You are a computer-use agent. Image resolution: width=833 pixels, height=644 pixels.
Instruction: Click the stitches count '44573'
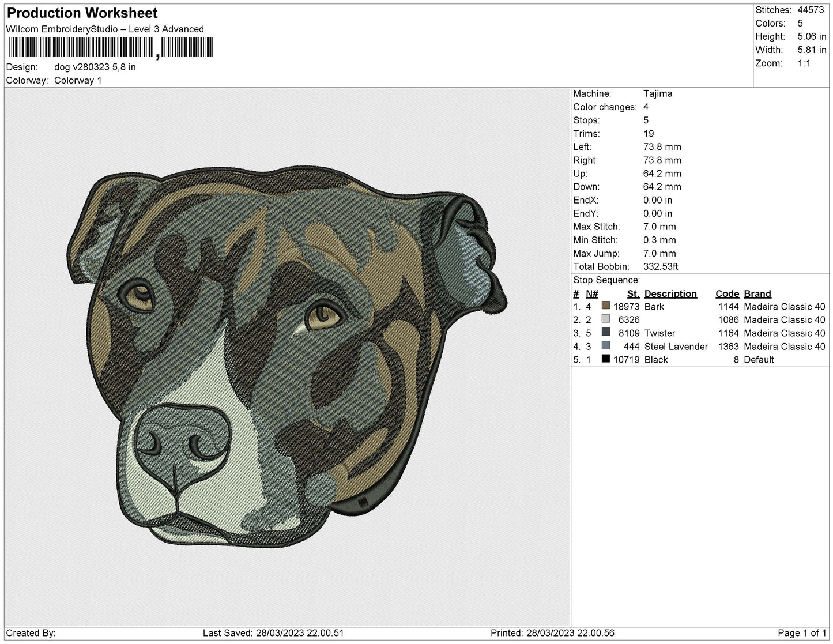point(811,10)
